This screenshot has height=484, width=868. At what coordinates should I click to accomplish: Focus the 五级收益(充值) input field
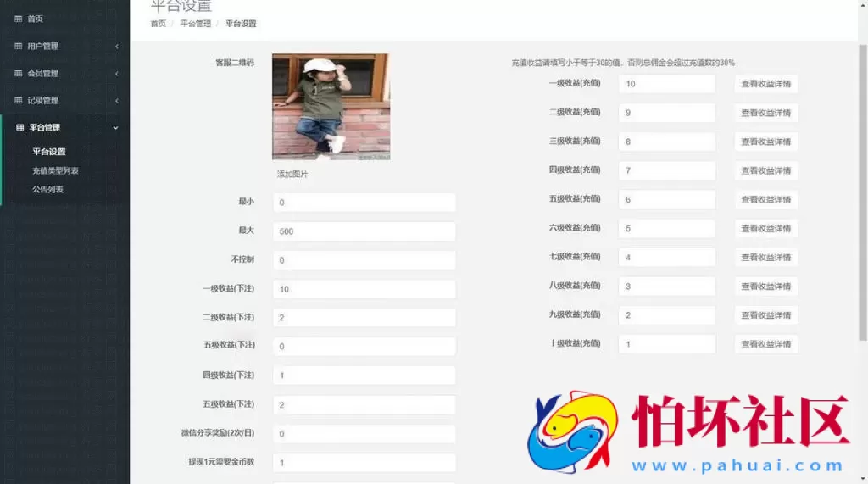[667, 199]
